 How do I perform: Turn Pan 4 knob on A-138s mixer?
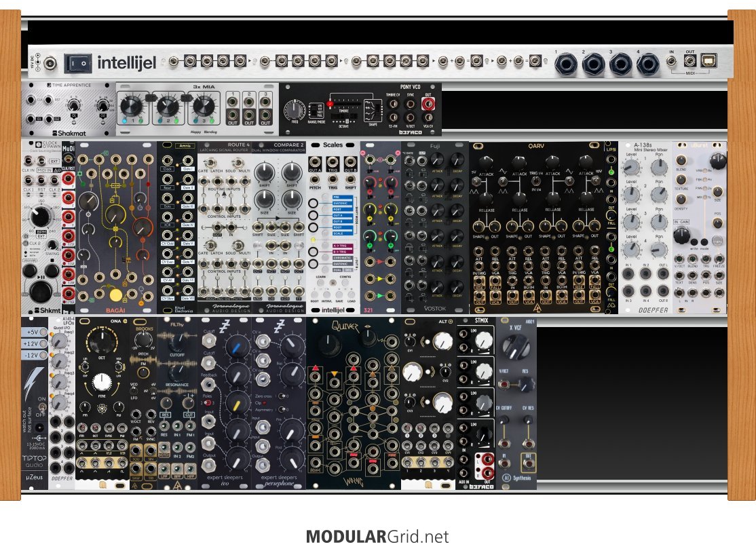(658, 249)
